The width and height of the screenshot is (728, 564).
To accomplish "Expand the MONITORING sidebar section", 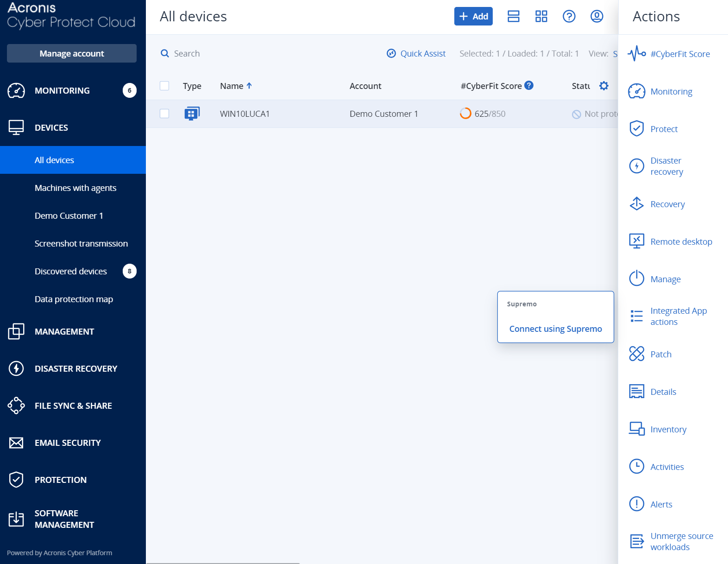I will tap(62, 90).
